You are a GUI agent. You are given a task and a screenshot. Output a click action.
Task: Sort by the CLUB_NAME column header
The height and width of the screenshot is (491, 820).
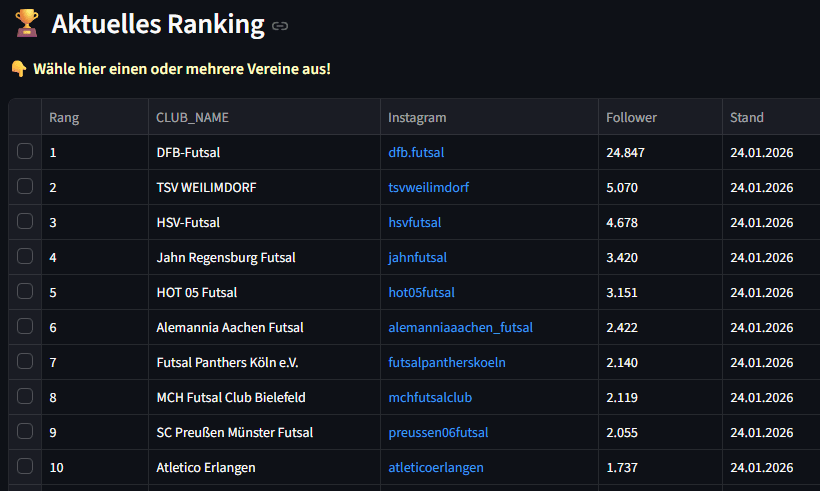[192, 117]
